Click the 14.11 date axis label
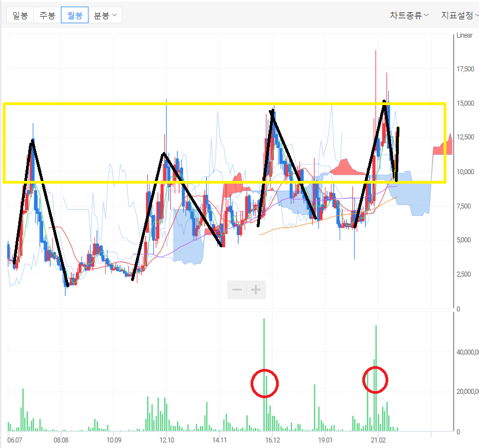This screenshot has height=448, width=479. [220, 440]
